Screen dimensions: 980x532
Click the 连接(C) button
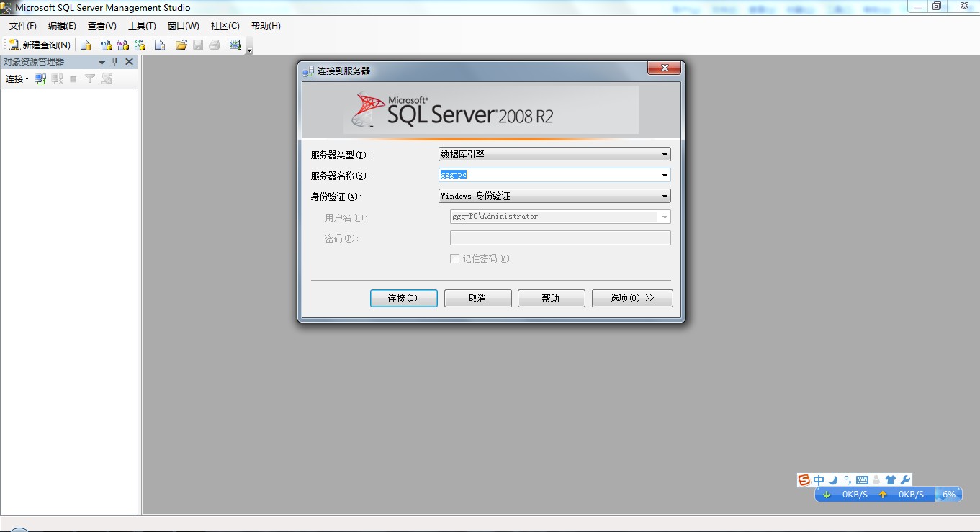[x=404, y=298]
